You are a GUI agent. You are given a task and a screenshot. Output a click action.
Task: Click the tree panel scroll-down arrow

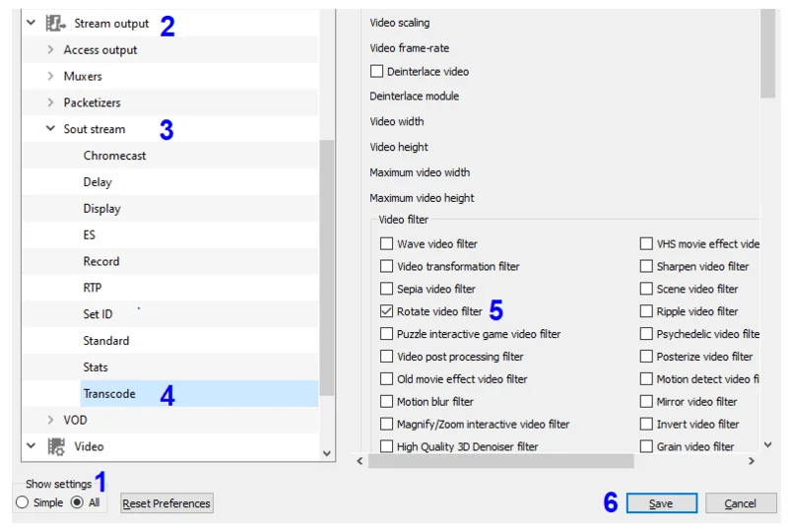(x=328, y=453)
